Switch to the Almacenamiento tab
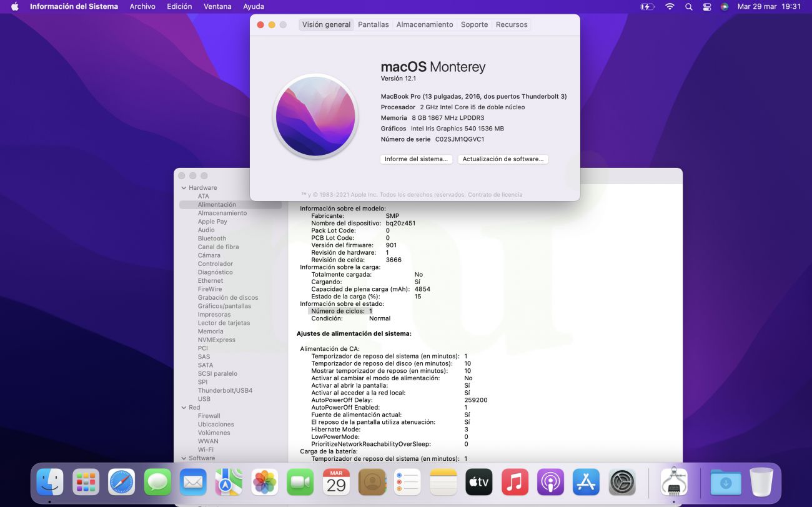 [x=425, y=24]
